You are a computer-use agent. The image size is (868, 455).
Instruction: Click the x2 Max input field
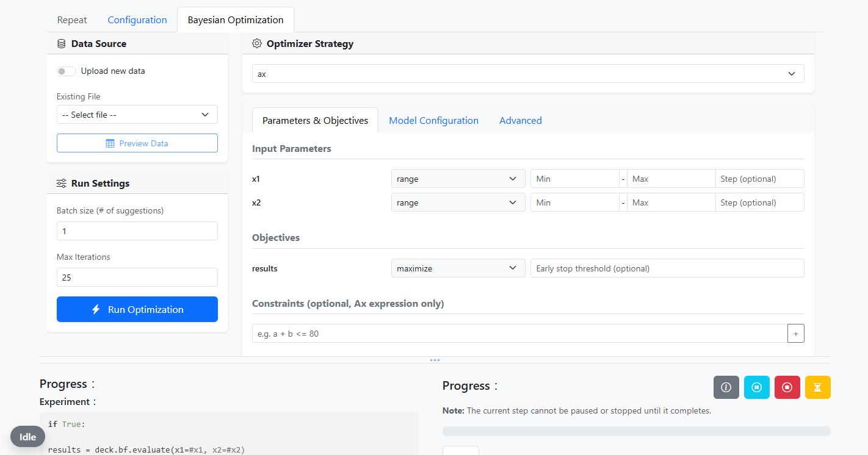pos(671,202)
